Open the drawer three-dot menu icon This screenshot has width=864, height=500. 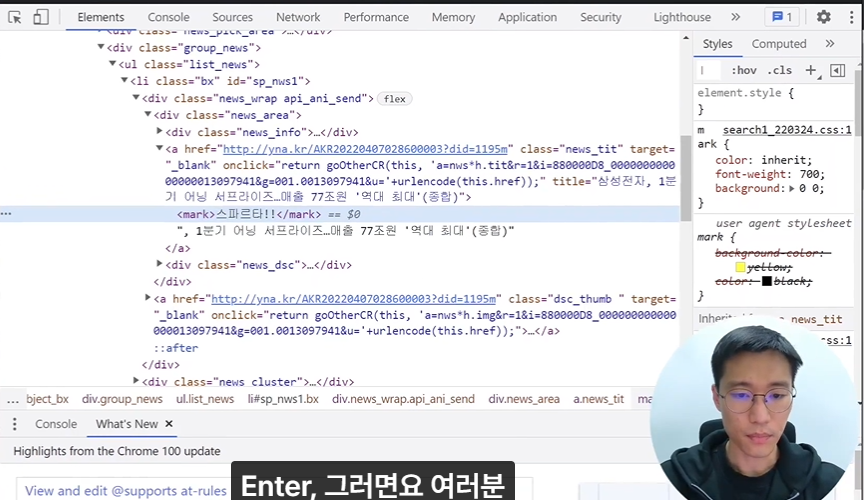click(15, 424)
